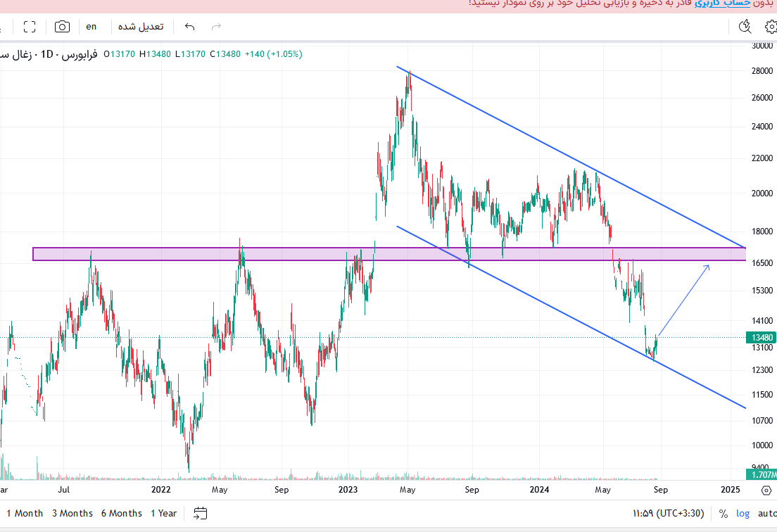Click the 22000 price axis label
Screen dimensions: 777x532
point(762,158)
